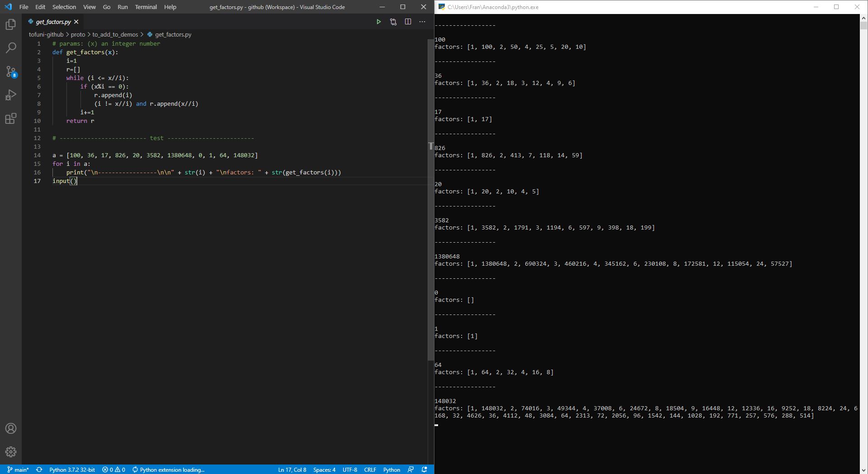The width and height of the screenshot is (868, 474).
Task: Click the main* git branch indicator
Action: [x=18, y=469]
